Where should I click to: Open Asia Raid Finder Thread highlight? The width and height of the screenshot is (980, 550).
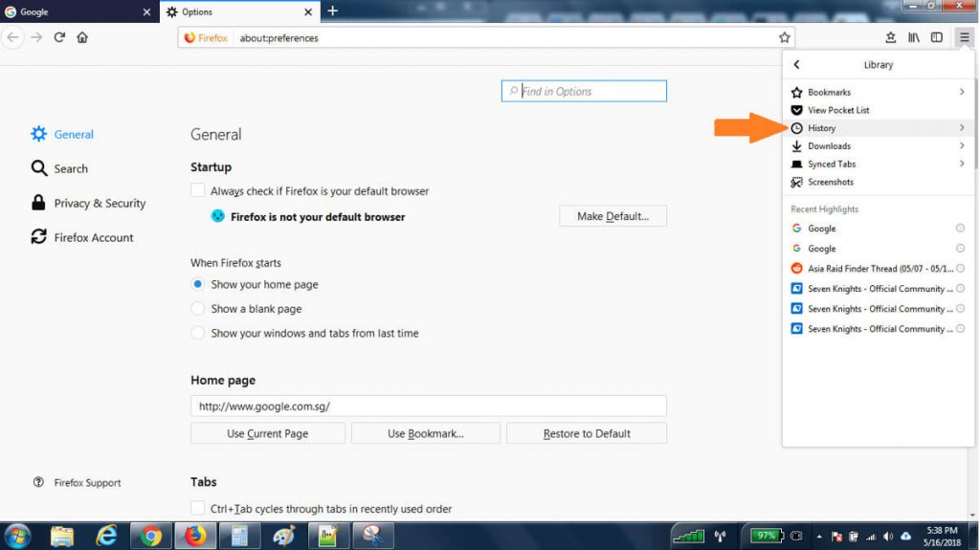coord(879,269)
